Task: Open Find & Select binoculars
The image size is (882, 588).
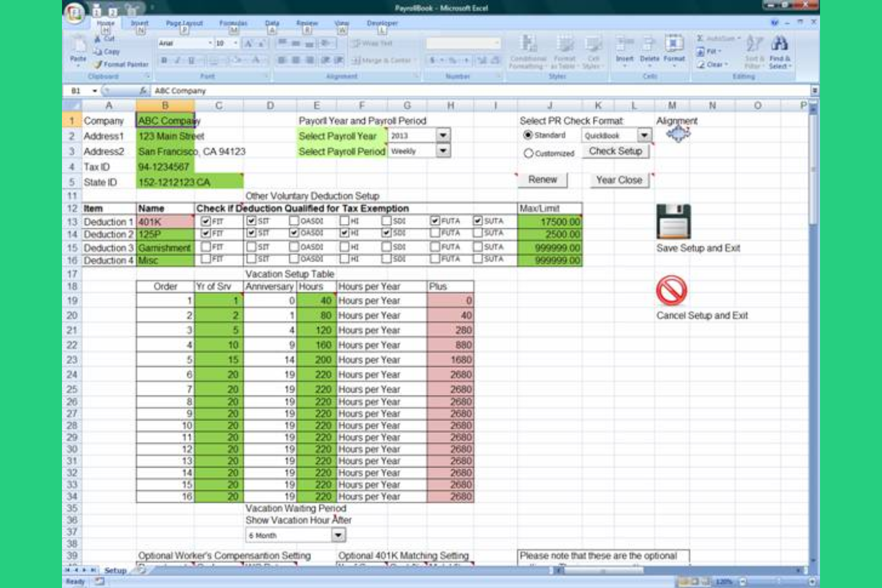Action: tap(779, 52)
